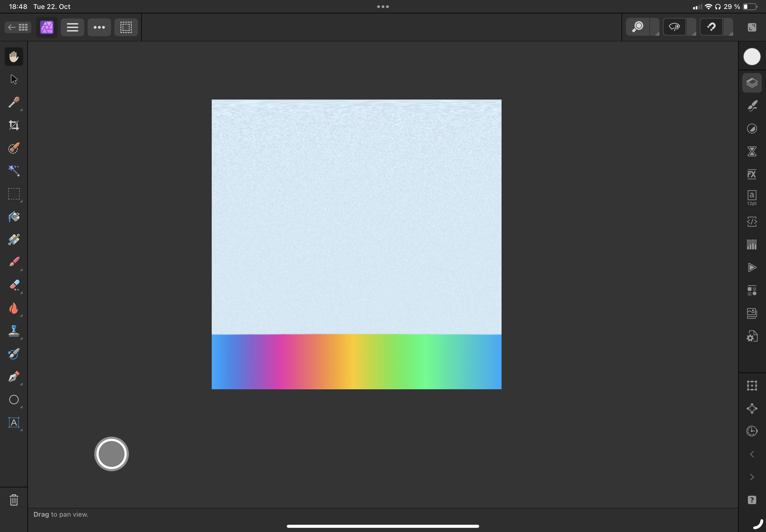Tap the bottom-right corner swipe icon
The width and height of the screenshot is (766, 532).
[x=758, y=524]
